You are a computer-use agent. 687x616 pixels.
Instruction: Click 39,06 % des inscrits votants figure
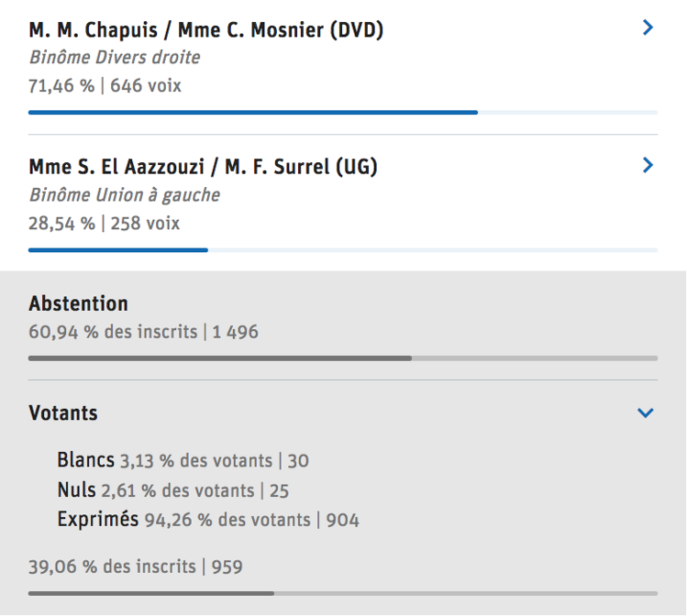click(x=136, y=566)
